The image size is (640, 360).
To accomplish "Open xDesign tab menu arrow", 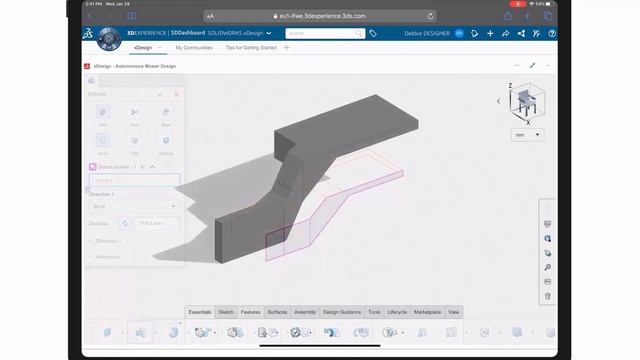I will pyautogui.click(x=160, y=48).
